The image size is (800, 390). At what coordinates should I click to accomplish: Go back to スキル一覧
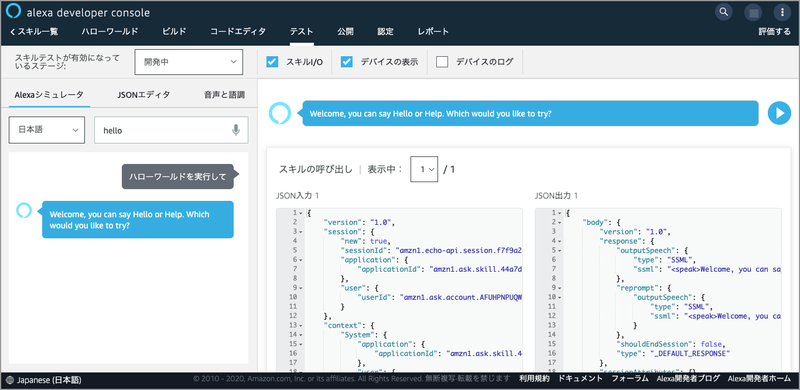coord(34,32)
